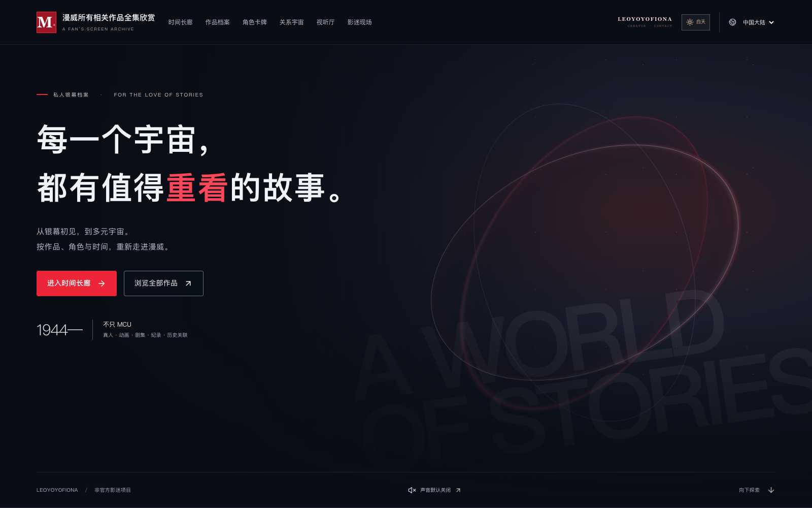
Task: Click the 1944— year text
Action: tap(59, 330)
